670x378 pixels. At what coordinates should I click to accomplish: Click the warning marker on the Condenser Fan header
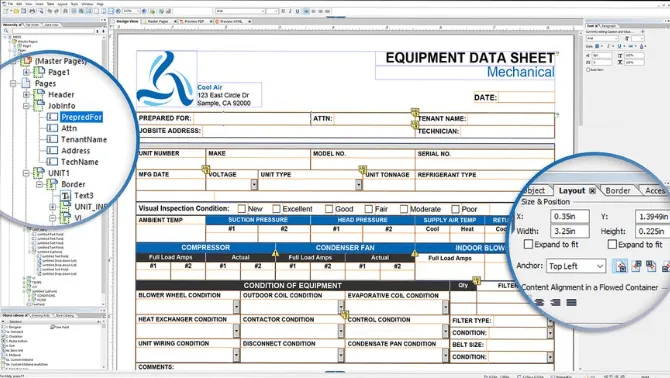click(276, 253)
